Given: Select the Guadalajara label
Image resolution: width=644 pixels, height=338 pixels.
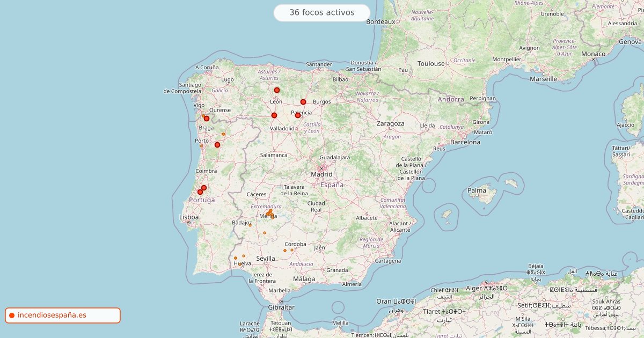Looking at the screenshot, I should pos(334,158).
